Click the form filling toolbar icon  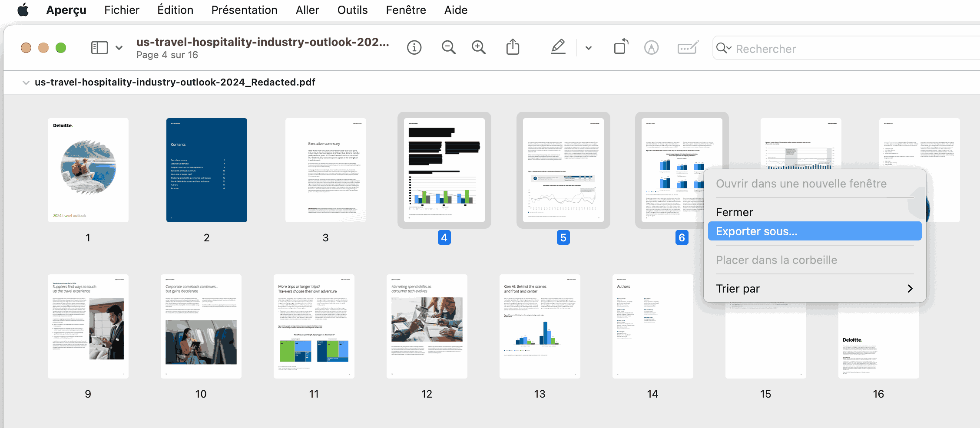688,47
